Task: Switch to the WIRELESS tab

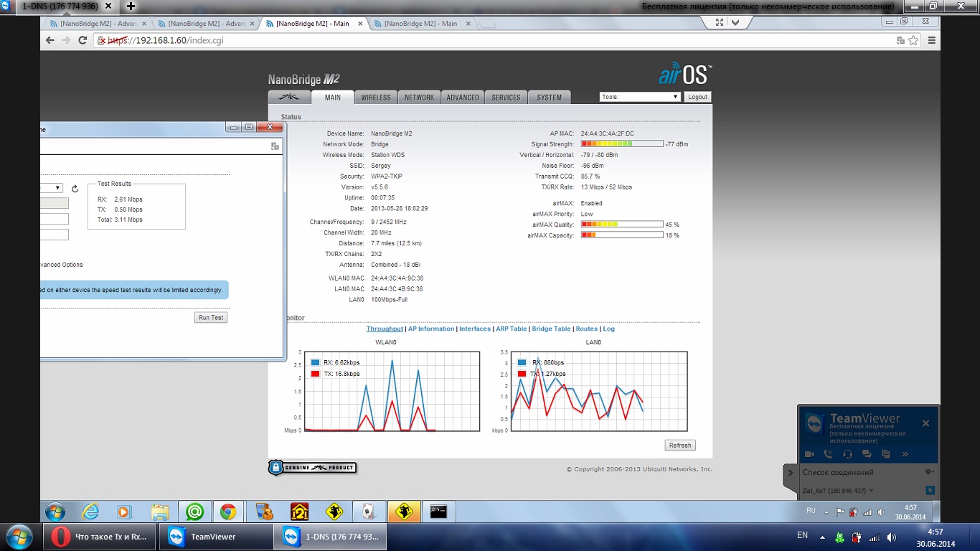Action: click(376, 98)
